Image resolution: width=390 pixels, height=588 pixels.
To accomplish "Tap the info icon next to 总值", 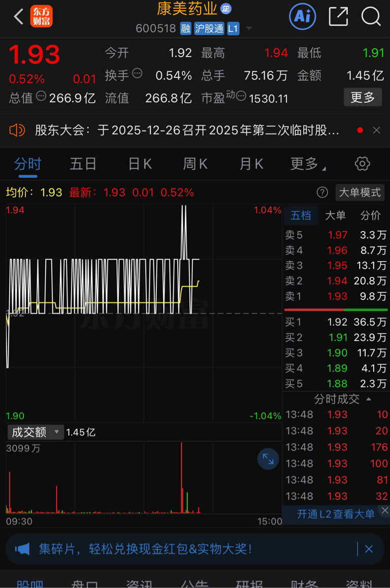I will pos(41,97).
